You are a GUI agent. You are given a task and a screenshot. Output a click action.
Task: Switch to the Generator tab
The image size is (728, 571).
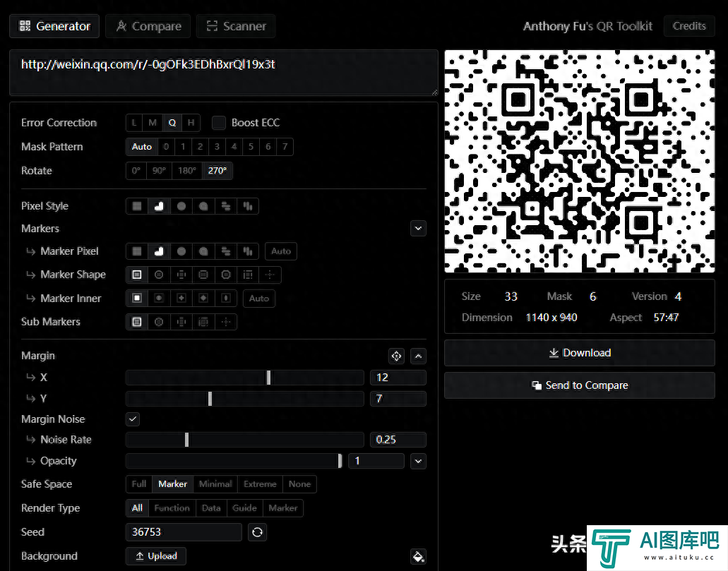pos(54,26)
